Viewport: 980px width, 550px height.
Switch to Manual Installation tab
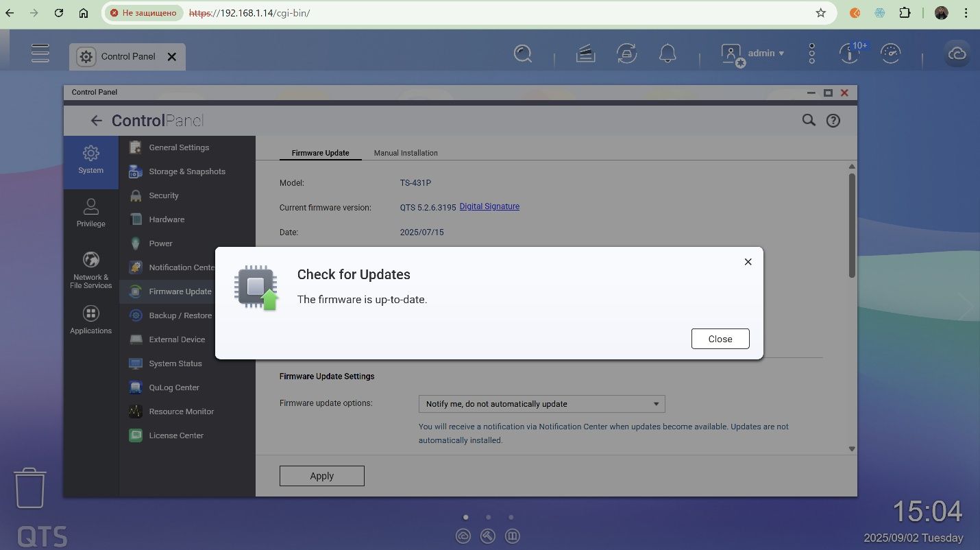click(x=406, y=153)
